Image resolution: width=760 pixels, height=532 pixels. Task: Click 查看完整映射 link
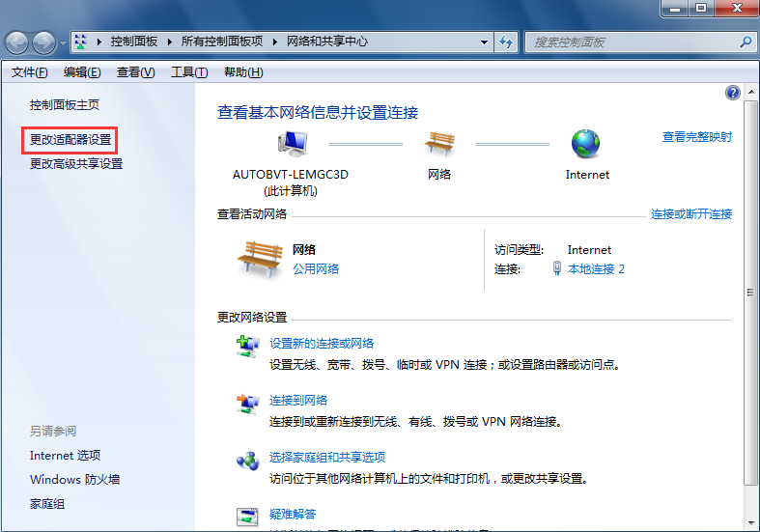(x=696, y=137)
